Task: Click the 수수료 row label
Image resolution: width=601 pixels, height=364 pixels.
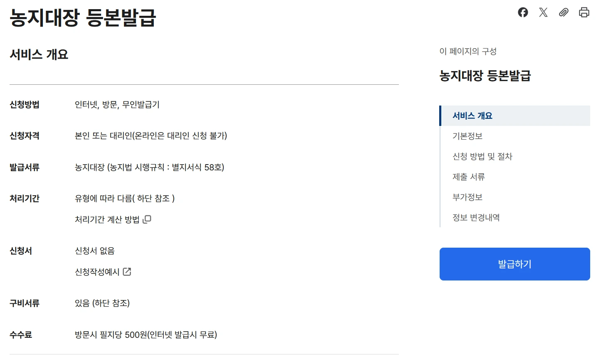Action: pos(21,335)
